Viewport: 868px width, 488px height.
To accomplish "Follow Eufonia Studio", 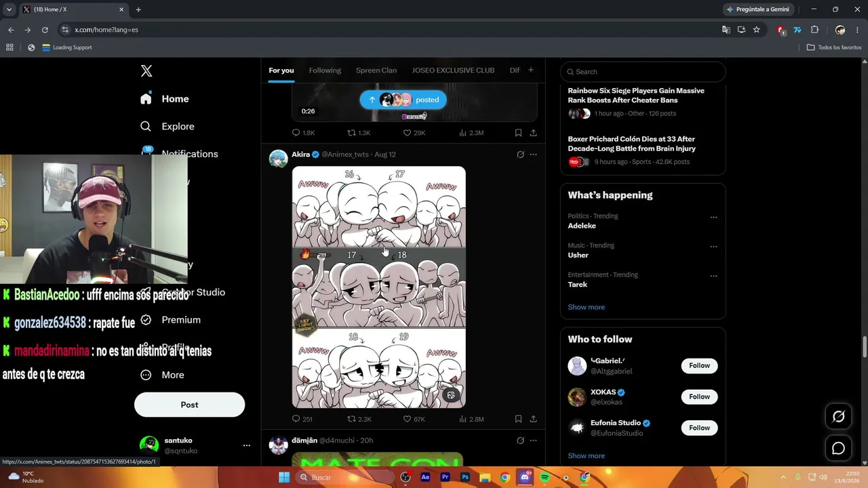I will [x=699, y=428].
